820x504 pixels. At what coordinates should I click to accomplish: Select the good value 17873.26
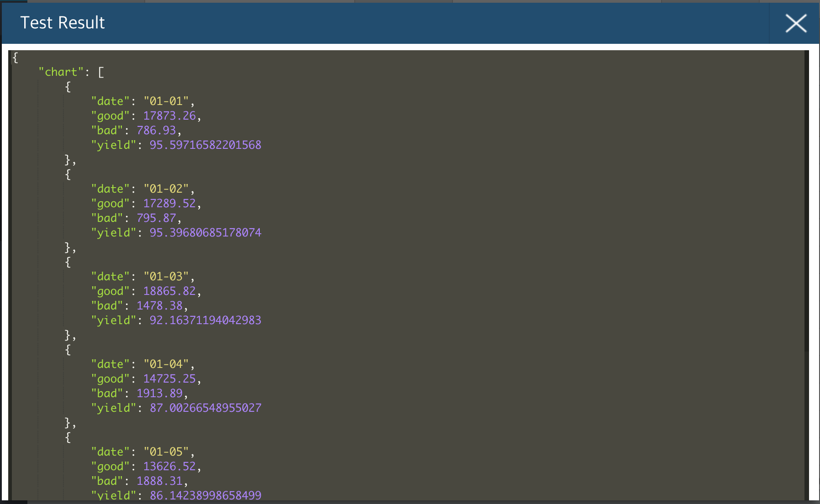coord(169,116)
